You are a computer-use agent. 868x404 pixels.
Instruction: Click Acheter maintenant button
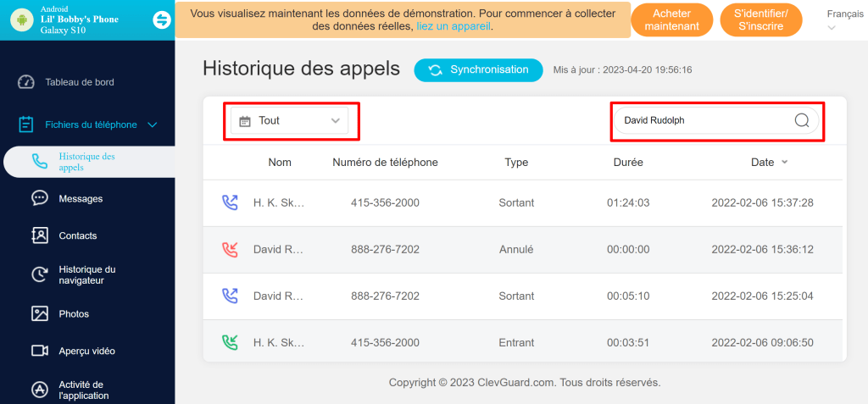(x=672, y=20)
